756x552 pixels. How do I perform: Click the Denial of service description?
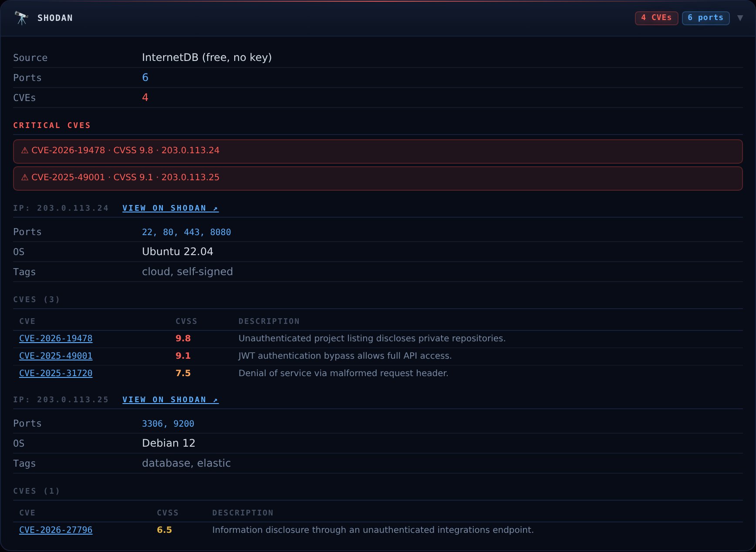click(343, 373)
